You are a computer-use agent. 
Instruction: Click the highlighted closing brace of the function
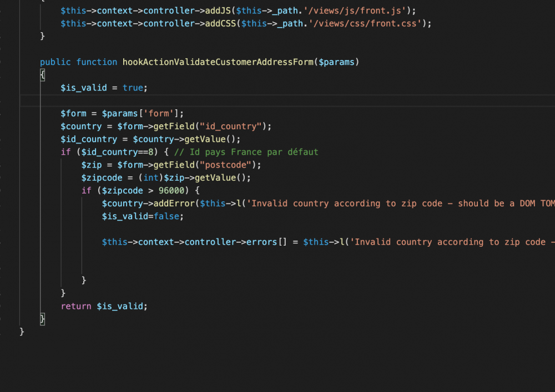tap(43, 319)
